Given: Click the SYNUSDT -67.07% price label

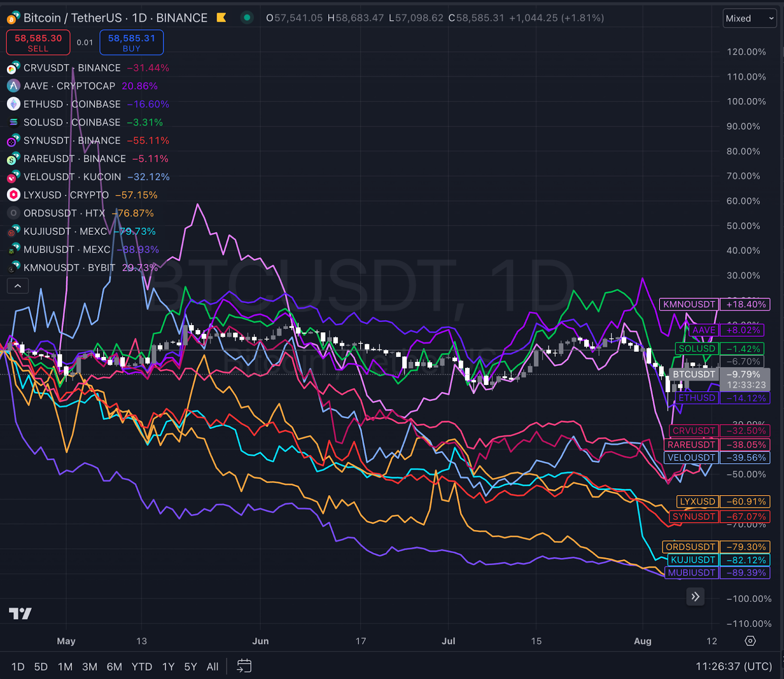Looking at the screenshot, I should pos(719,517).
